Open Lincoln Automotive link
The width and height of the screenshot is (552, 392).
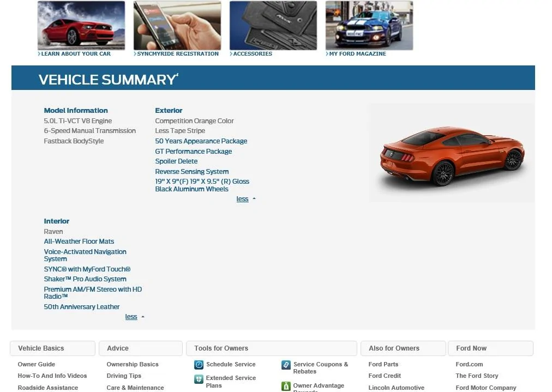(397, 388)
